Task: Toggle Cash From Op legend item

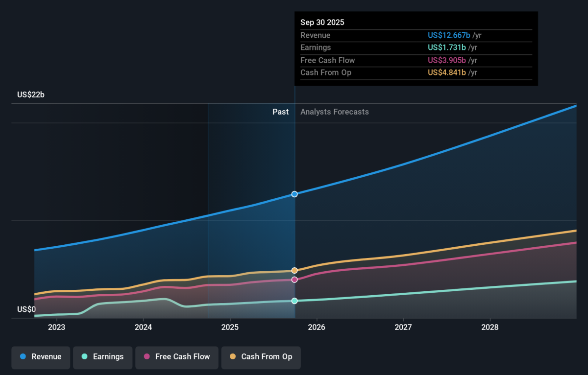Action: click(261, 357)
